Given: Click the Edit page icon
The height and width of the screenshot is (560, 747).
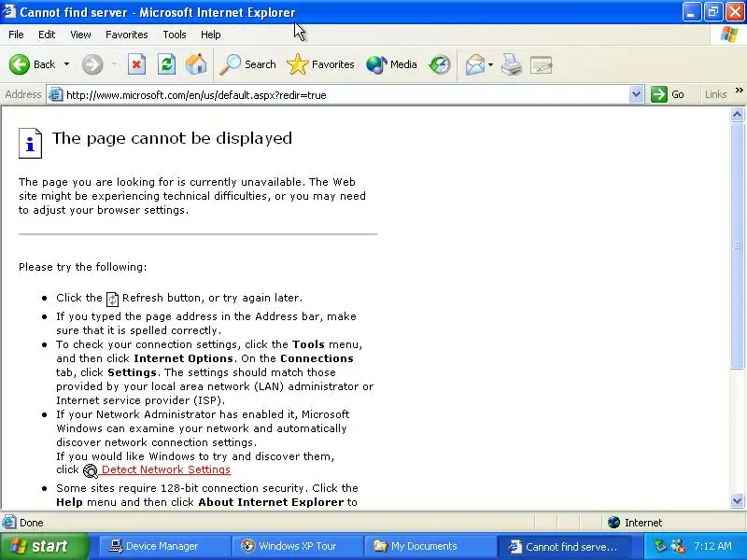Looking at the screenshot, I should click(x=542, y=64).
